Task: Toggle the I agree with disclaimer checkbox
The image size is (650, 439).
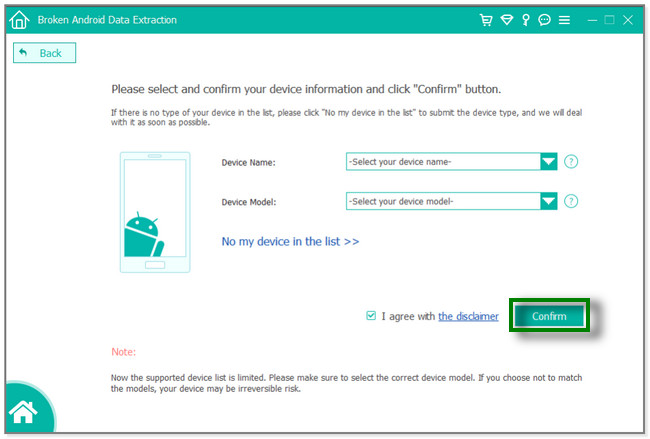Action: pos(371,316)
